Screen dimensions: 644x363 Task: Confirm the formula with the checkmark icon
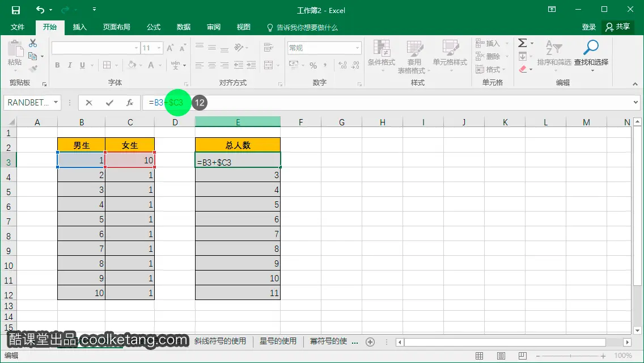(109, 103)
